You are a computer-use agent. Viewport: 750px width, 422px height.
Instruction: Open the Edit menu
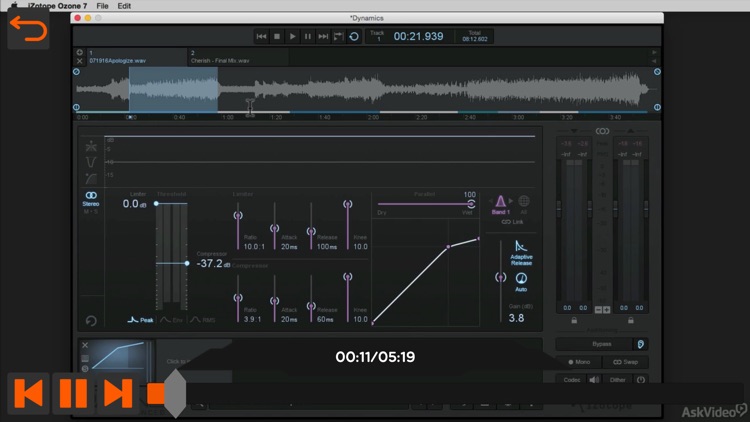tap(124, 6)
